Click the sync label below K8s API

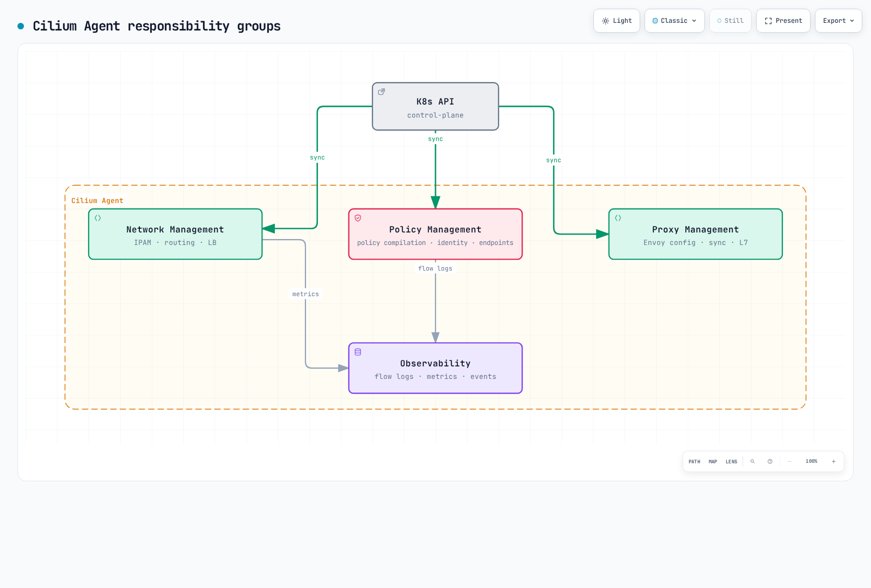point(436,139)
